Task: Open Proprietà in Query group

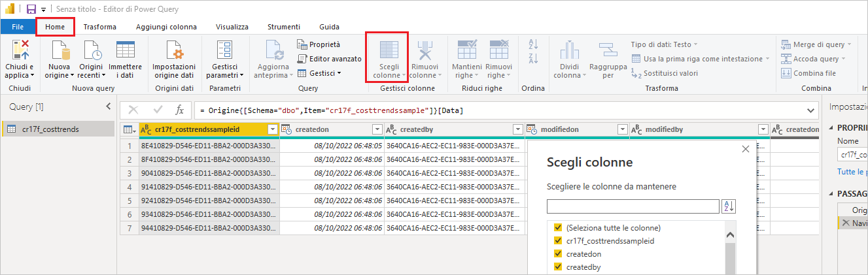Action: point(319,44)
